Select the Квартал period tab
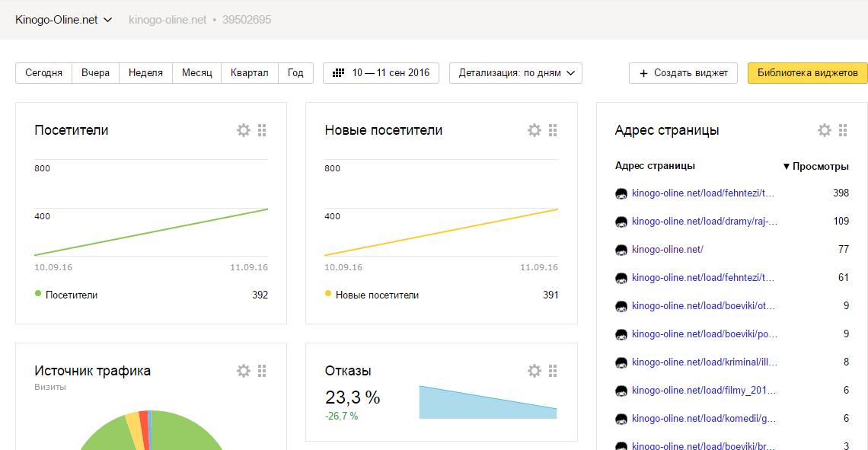This screenshot has height=450, width=868. (249, 73)
